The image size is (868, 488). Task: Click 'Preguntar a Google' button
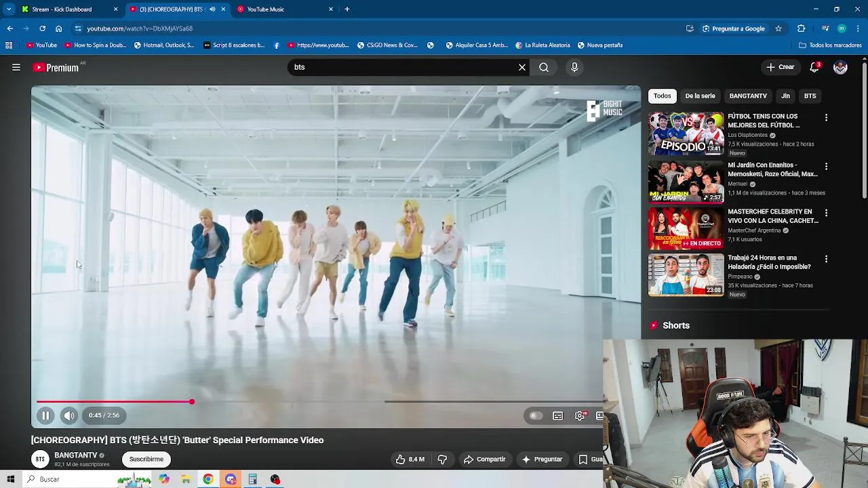pyautogui.click(x=734, y=28)
